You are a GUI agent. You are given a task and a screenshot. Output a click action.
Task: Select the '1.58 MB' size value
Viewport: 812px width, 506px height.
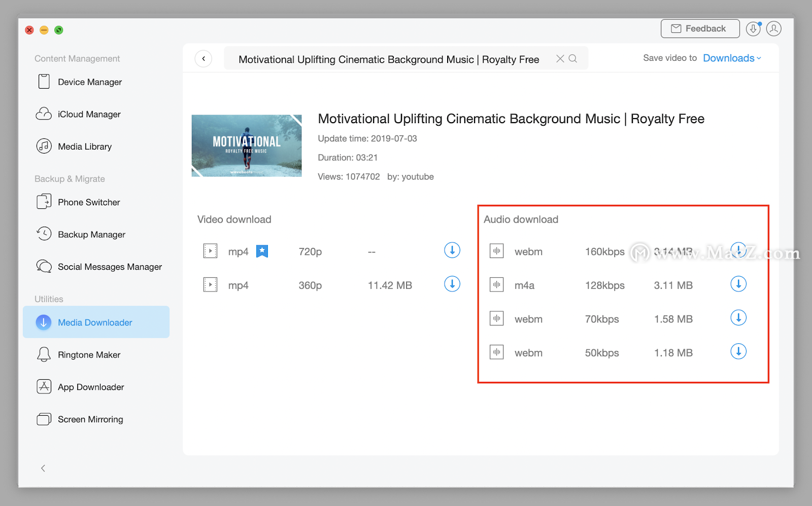673,319
